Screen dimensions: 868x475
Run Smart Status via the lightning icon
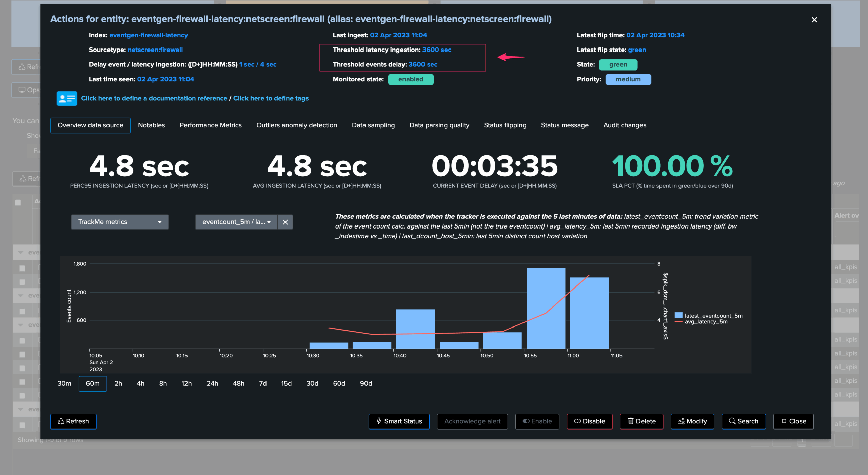379,421
